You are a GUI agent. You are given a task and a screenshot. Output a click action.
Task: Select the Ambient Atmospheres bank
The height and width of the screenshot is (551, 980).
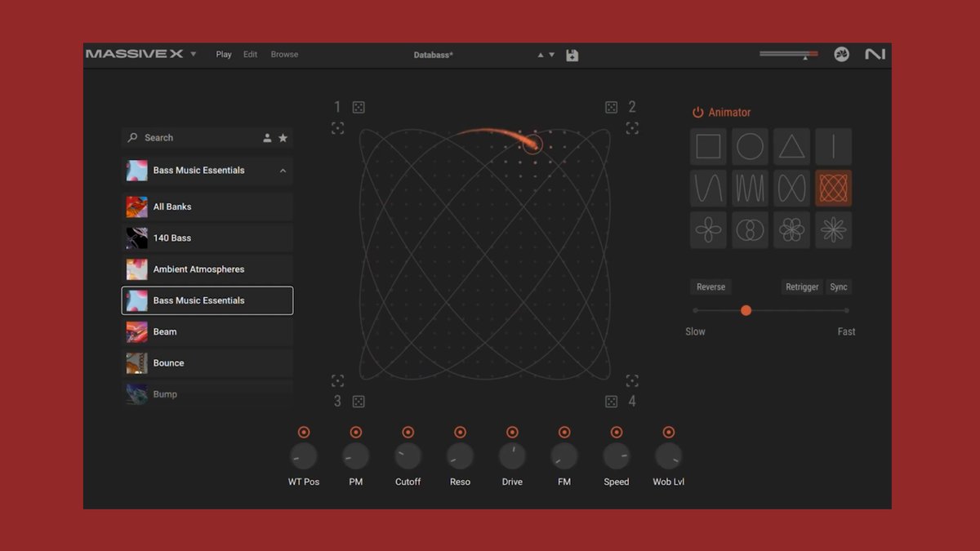pos(207,269)
